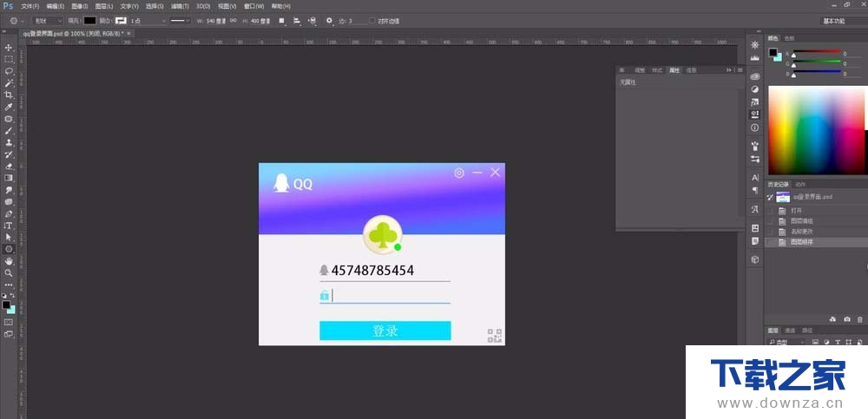Open the Creative Cloud Libraries panel icon
Image resolution: width=868 pixels, height=419 pixels.
click(755, 76)
